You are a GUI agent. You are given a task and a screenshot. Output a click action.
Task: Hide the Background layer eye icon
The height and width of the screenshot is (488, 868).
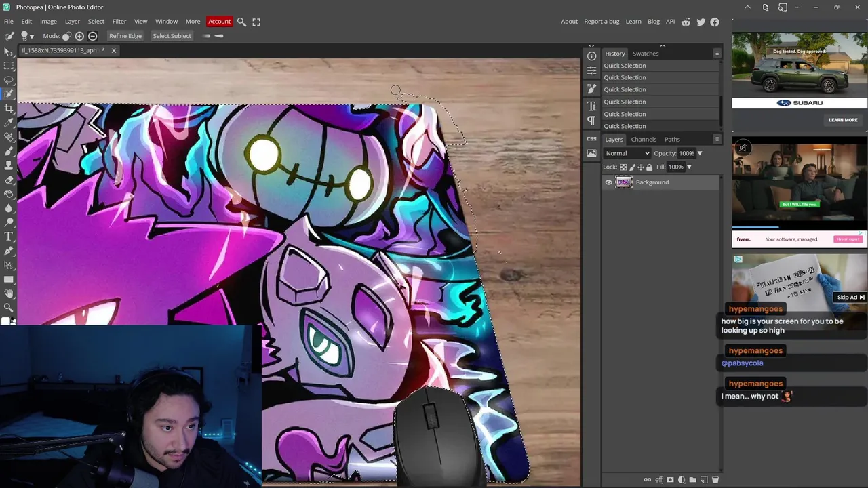coord(608,182)
